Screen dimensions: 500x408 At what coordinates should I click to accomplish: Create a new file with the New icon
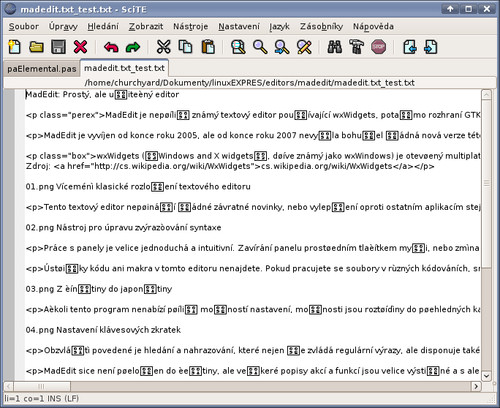point(14,47)
